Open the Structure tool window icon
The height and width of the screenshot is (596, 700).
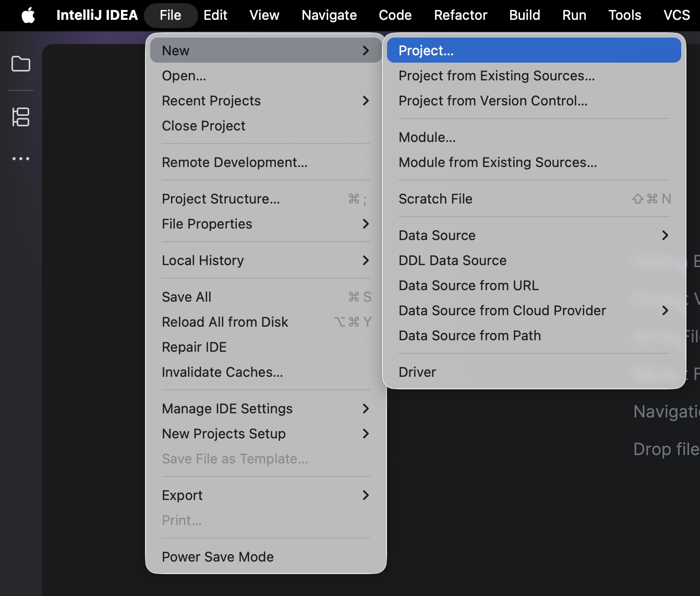click(x=21, y=117)
